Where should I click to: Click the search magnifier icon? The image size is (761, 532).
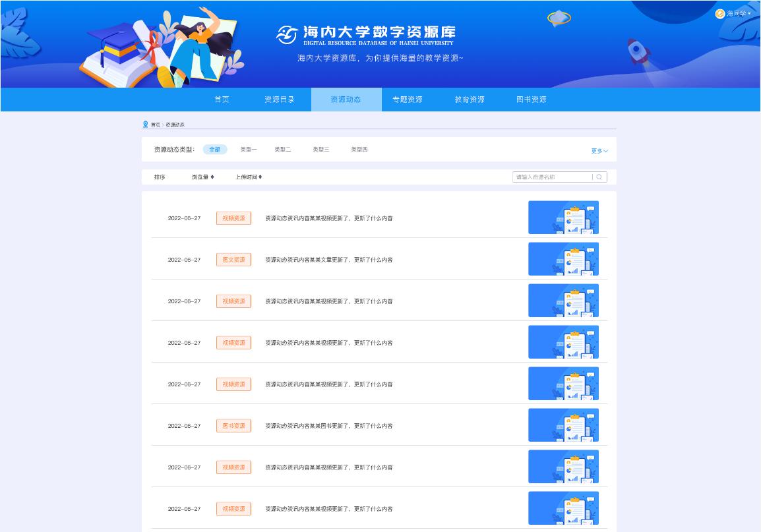tap(597, 177)
